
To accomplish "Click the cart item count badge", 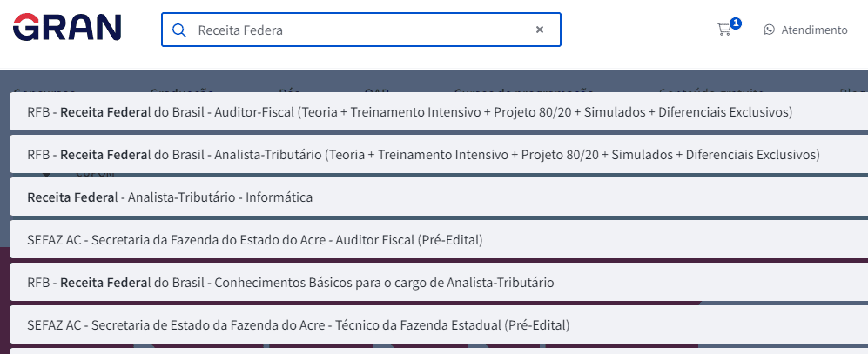I will [x=735, y=23].
